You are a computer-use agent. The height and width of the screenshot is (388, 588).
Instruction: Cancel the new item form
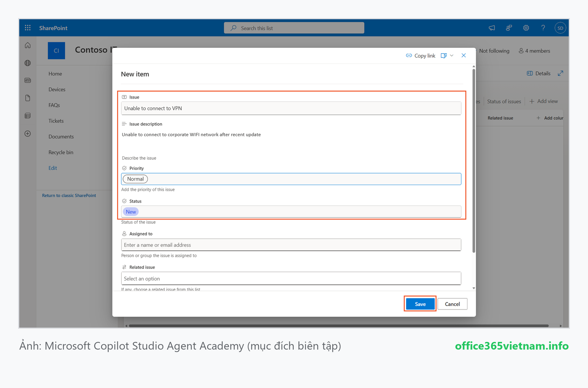[x=452, y=304]
